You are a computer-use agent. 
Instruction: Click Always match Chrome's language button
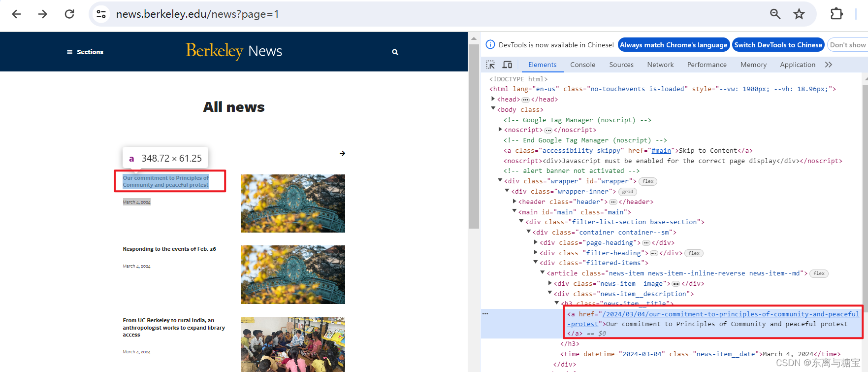pos(674,45)
